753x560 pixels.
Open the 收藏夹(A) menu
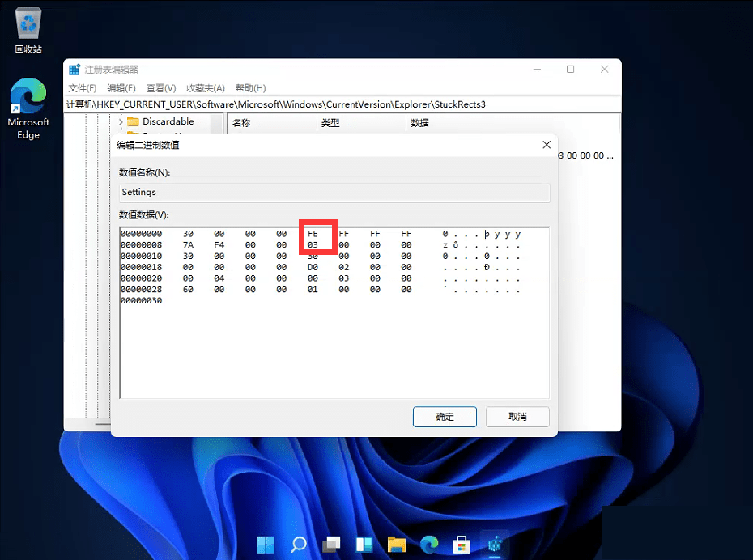click(x=205, y=88)
